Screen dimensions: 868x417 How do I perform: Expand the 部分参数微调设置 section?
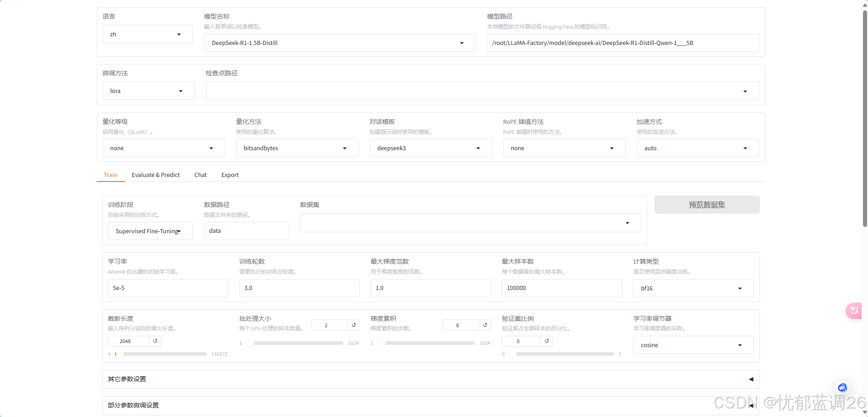point(431,405)
